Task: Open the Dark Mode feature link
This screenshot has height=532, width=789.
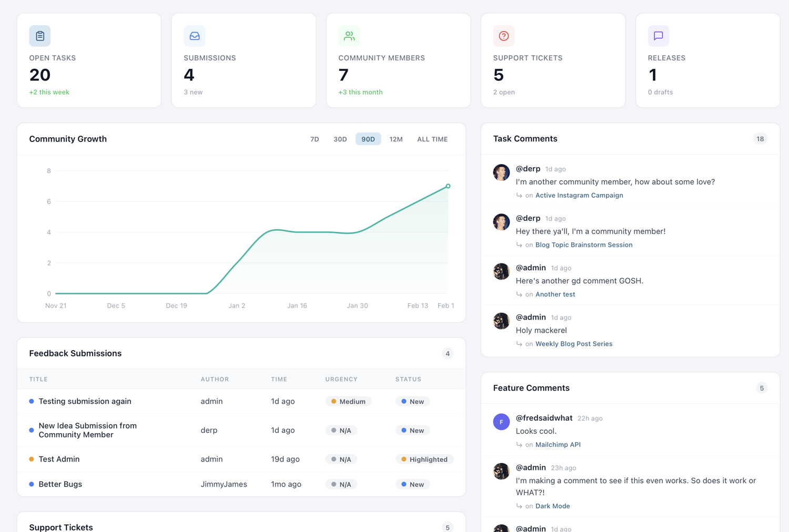Action: pos(552,506)
